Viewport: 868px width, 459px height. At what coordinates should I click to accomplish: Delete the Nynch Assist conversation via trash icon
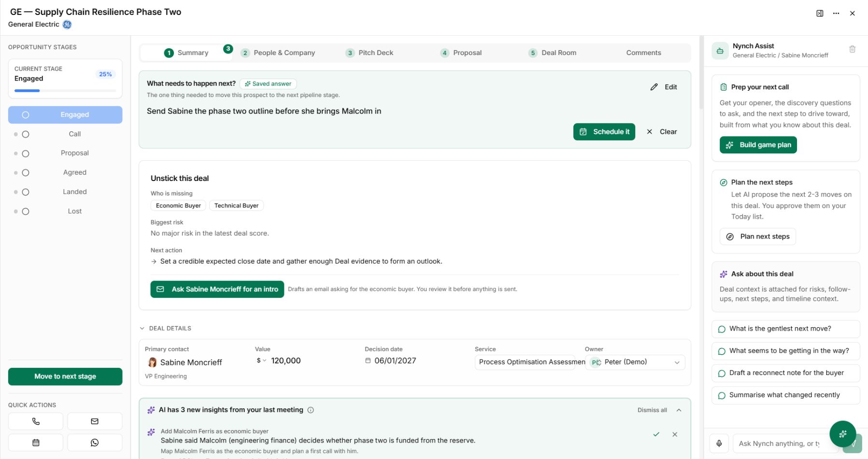pyautogui.click(x=853, y=49)
